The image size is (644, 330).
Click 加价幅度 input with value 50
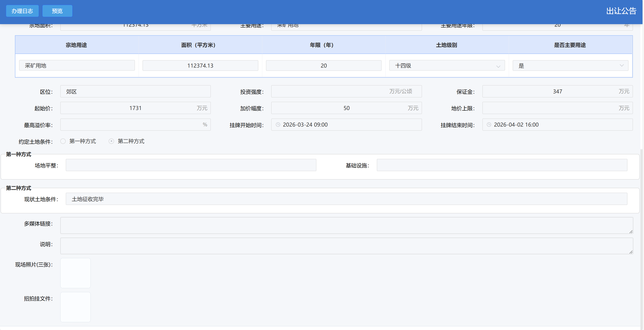tap(346, 108)
